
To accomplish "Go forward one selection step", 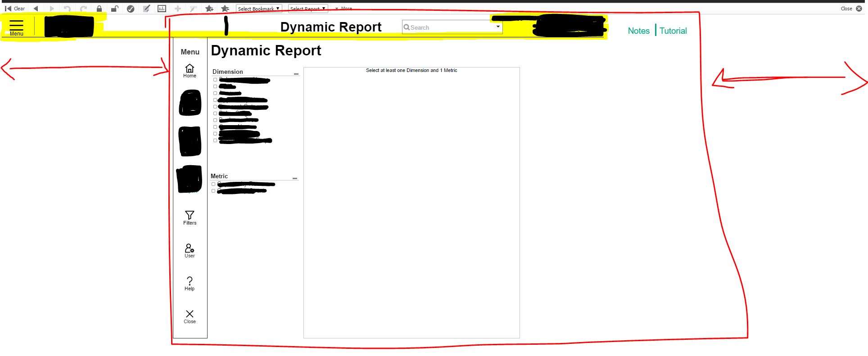I will click(52, 9).
